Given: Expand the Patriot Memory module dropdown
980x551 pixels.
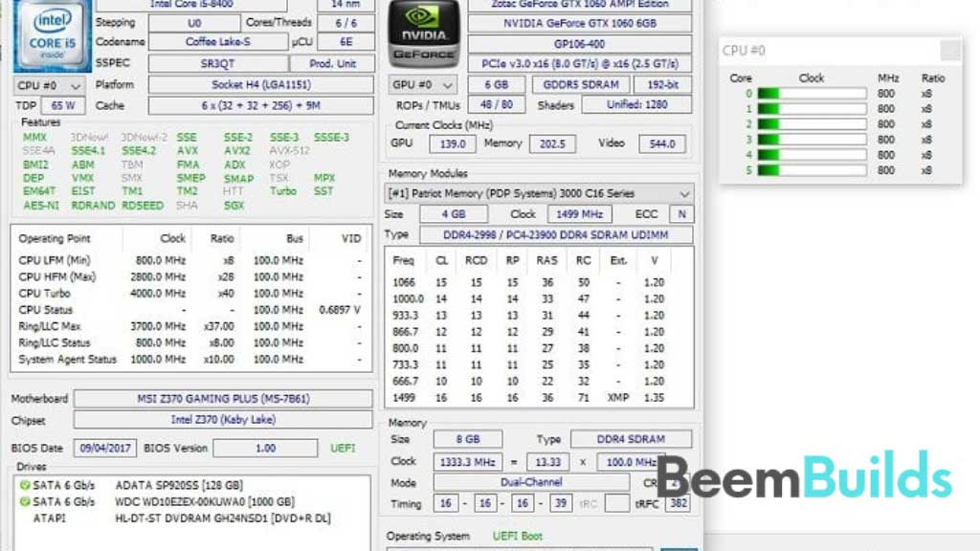Looking at the screenshot, I should [x=539, y=193].
